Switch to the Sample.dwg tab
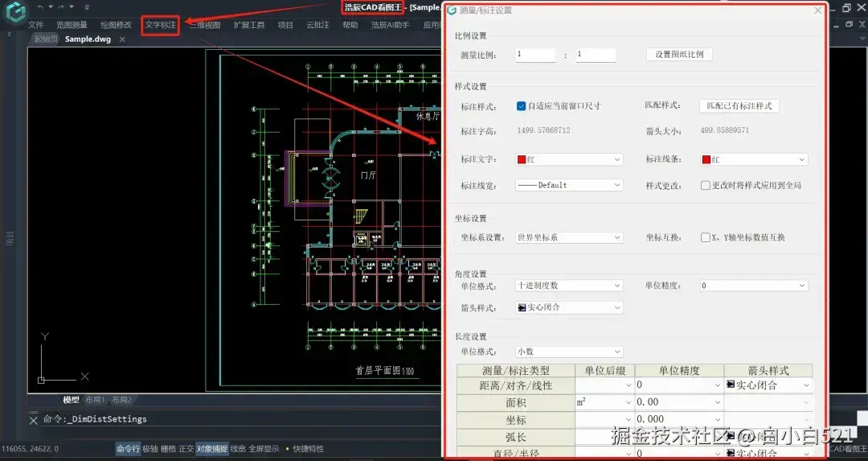 point(88,39)
